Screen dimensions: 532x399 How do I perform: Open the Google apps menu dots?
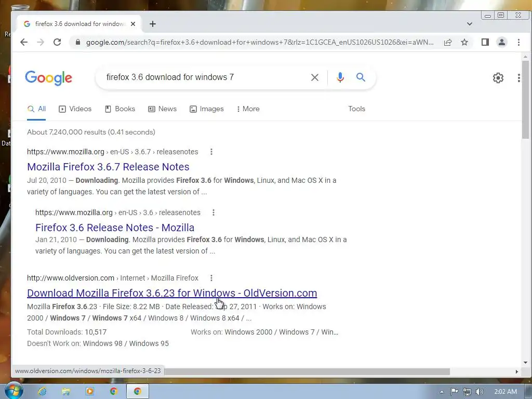(x=519, y=78)
